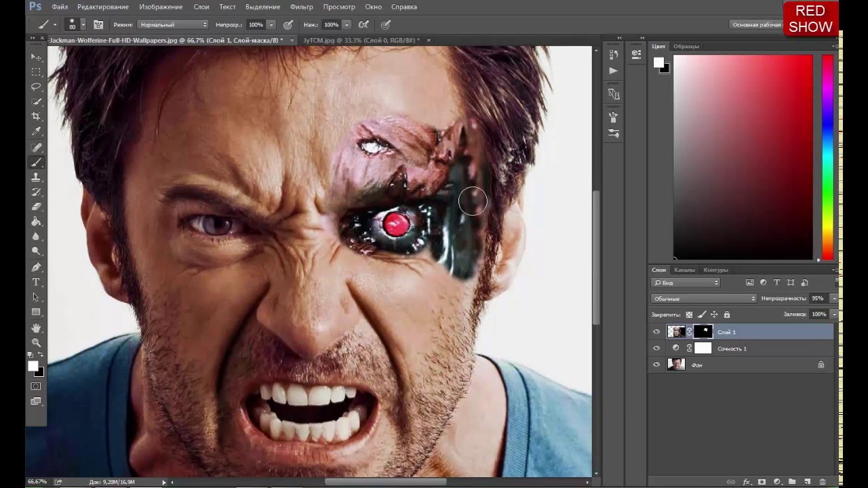Open the Файл menu
This screenshot has width=868, height=488.
(59, 7)
